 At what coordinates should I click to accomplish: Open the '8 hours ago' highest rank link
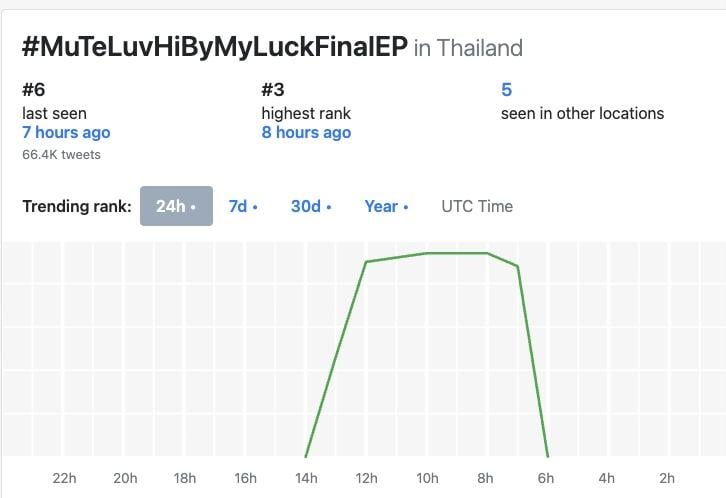pyautogui.click(x=306, y=132)
